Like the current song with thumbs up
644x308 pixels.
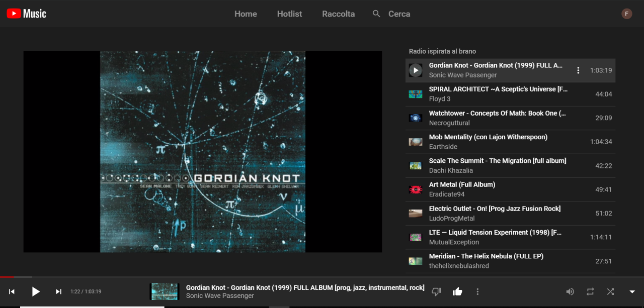457,291
